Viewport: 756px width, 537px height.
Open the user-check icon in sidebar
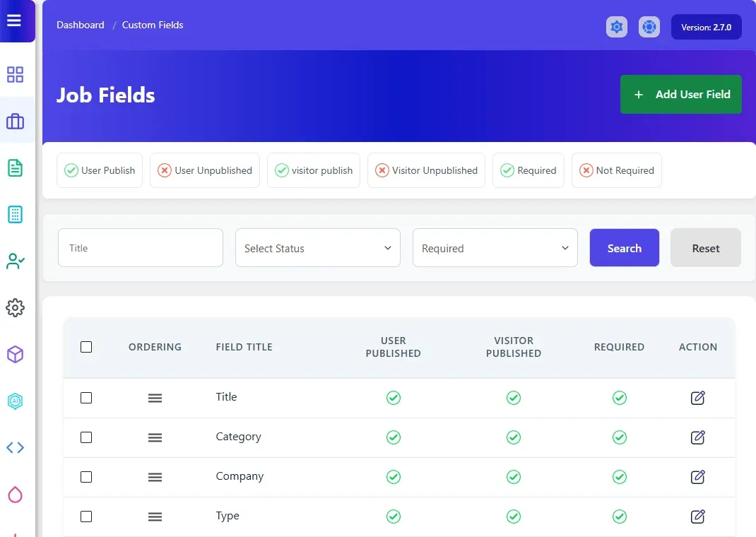15,261
